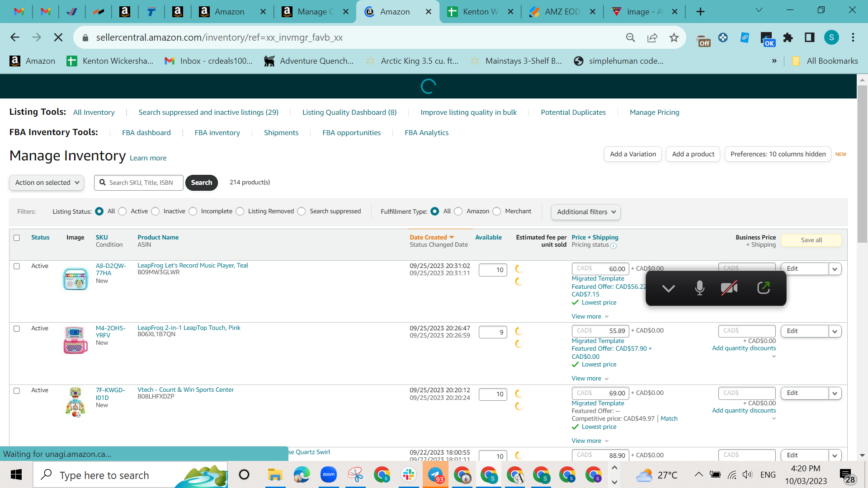Open File Explorer from the taskbar
This screenshot has width=868, height=488.
pos(274,474)
